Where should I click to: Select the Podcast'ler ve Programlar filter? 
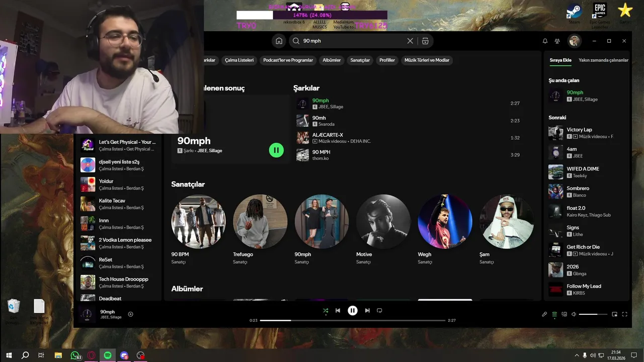[x=288, y=60]
